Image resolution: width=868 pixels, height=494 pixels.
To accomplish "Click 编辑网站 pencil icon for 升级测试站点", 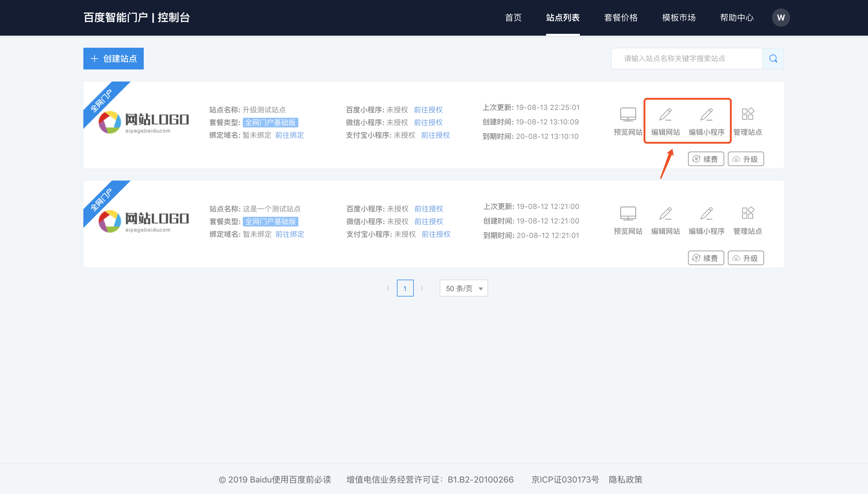I will point(665,114).
